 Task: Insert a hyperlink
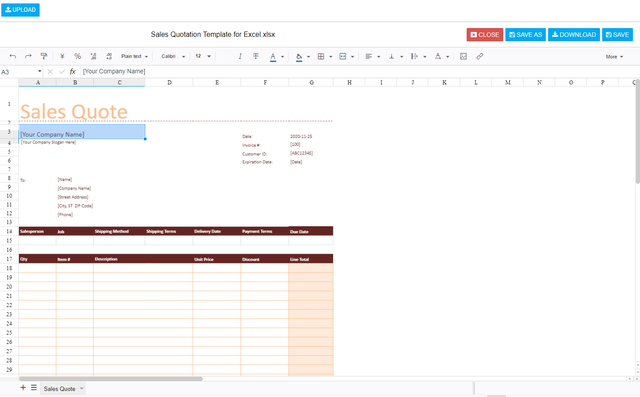pyautogui.click(x=480, y=56)
